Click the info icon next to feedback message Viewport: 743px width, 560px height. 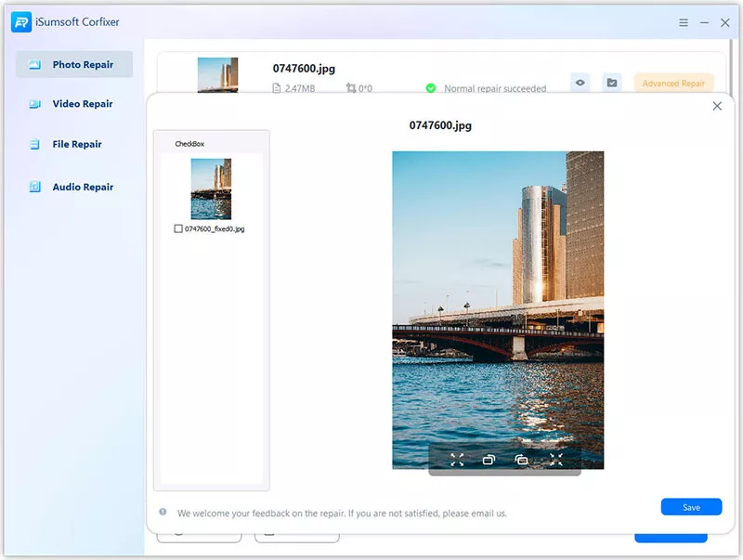point(163,512)
